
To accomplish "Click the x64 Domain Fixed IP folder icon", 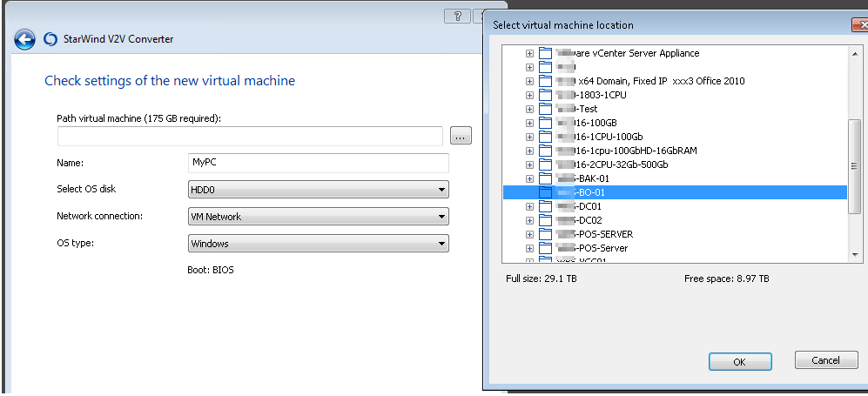I will 546,81.
